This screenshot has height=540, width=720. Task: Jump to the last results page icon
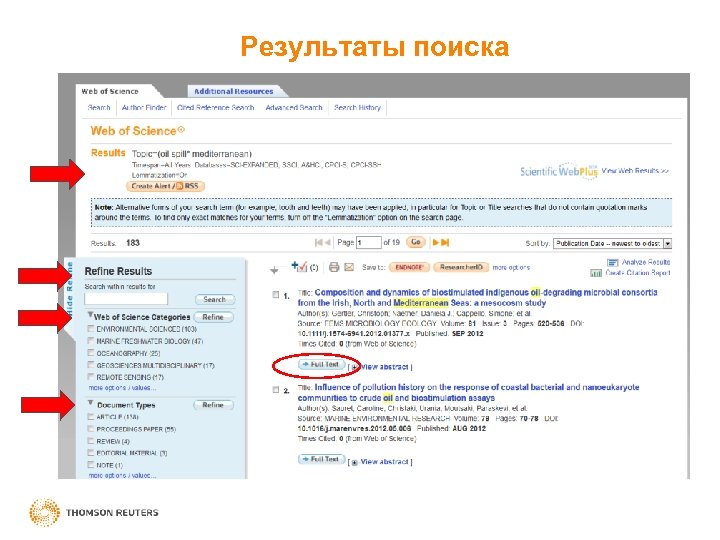pyautogui.click(x=445, y=242)
